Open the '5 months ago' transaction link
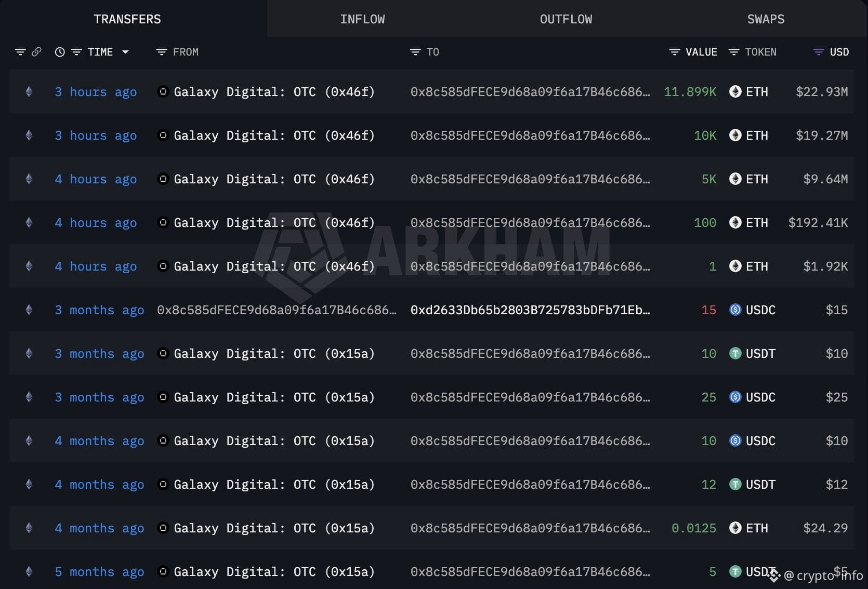The width and height of the screenshot is (868, 589). coord(99,572)
